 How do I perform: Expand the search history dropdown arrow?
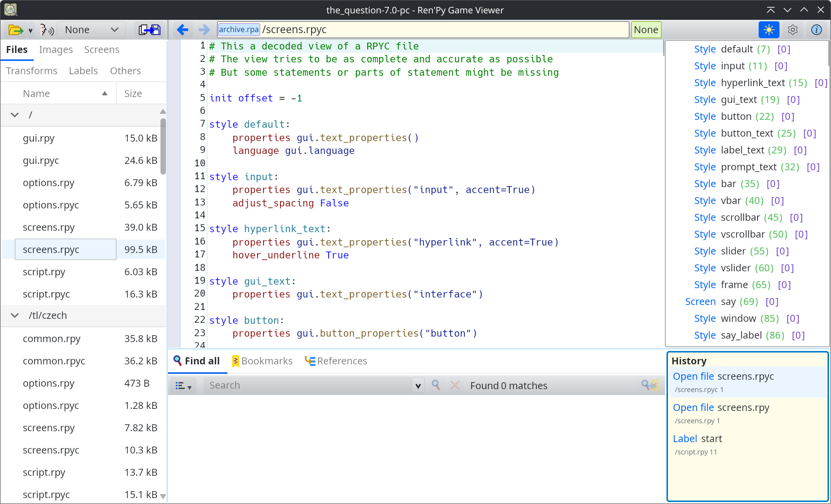pyautogui.click(x=418, y=386)
